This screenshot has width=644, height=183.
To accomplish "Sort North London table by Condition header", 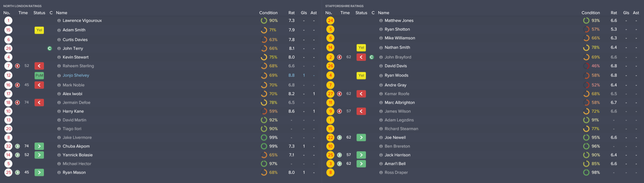I will point(268,13).
